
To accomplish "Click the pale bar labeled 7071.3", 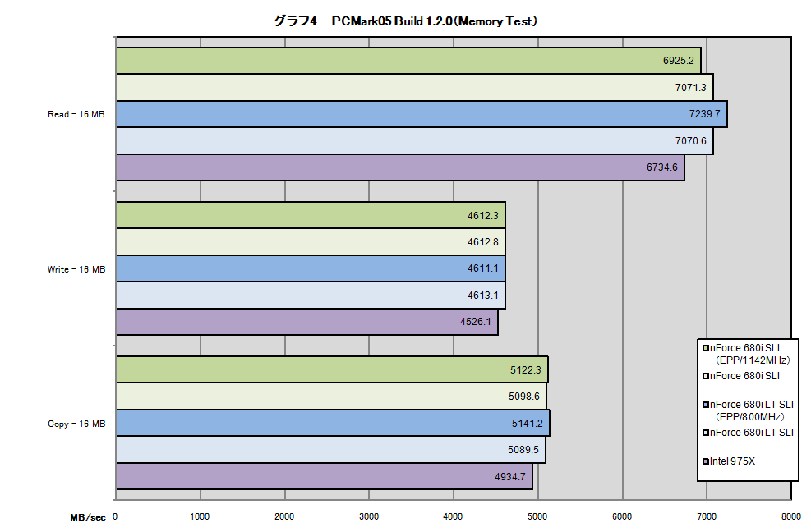I will (414, 87).
